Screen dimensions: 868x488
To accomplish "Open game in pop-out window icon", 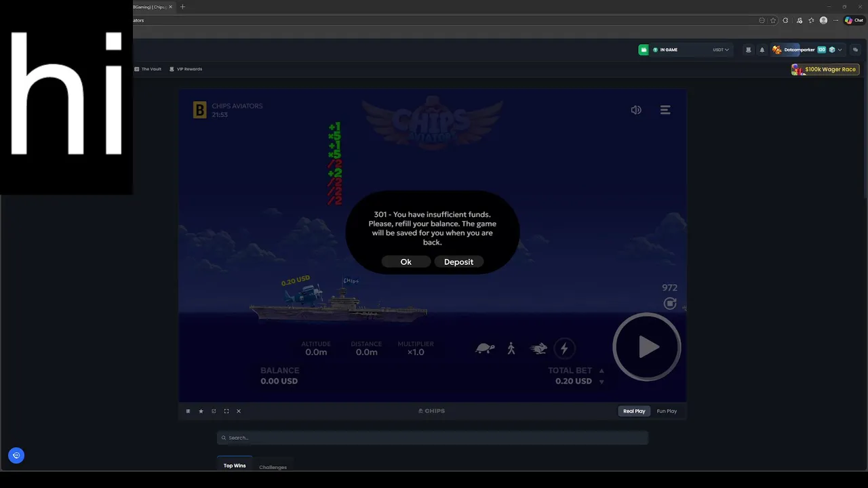I will tap(214, 411).
